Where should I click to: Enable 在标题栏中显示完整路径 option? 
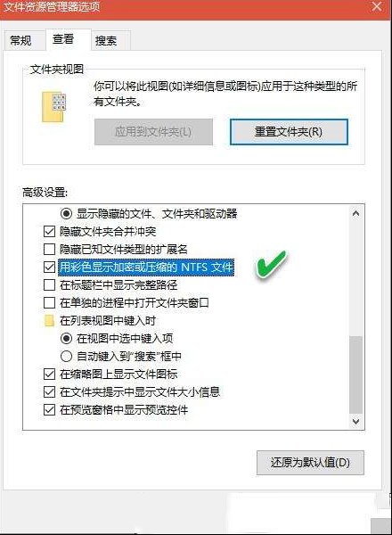(x=49, y=285)
